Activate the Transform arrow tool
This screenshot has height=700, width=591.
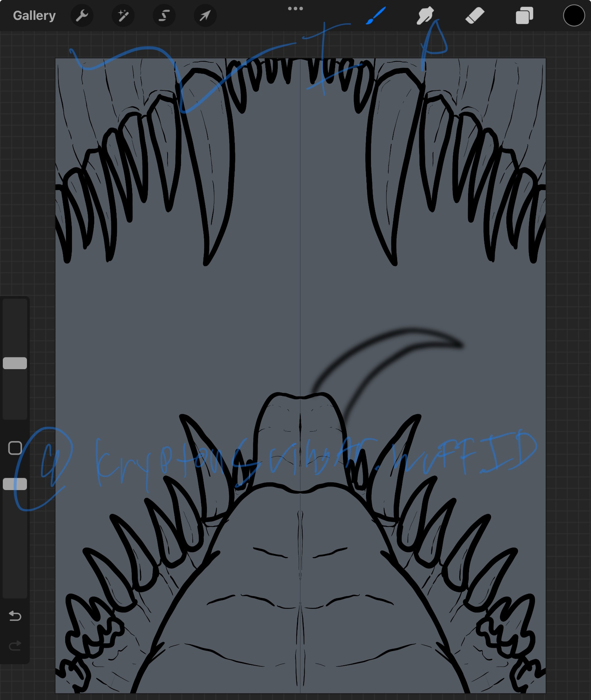(x=205, y=16)
